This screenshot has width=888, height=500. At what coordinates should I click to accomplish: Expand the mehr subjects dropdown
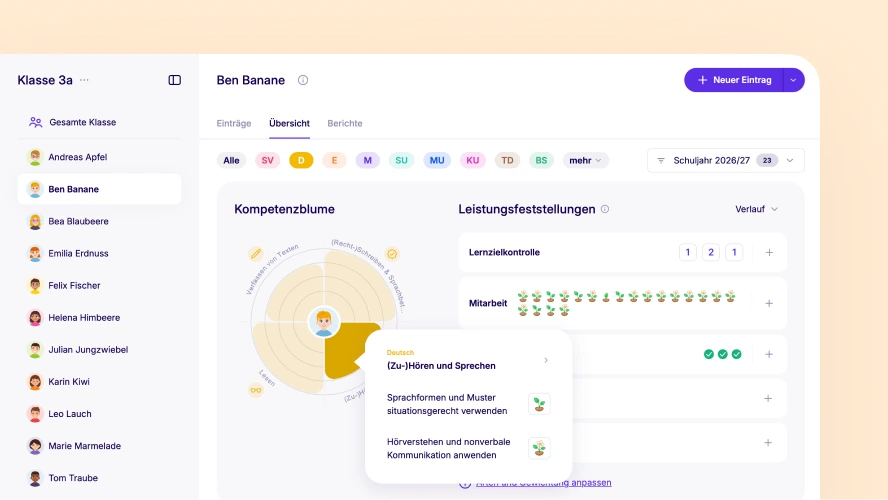[x=586, y=160]
